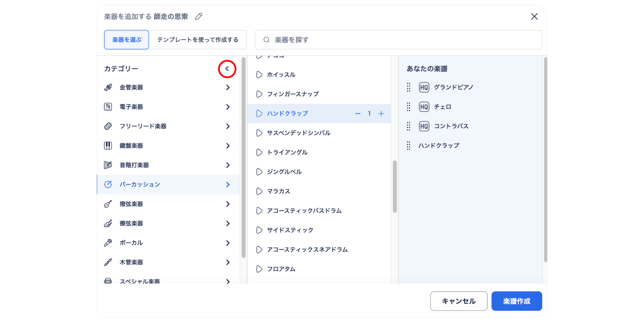Click the HQ badge next to グランドピアノ
Image resolution: width=644 pixels, height=322 pixels.
point(424,87)
